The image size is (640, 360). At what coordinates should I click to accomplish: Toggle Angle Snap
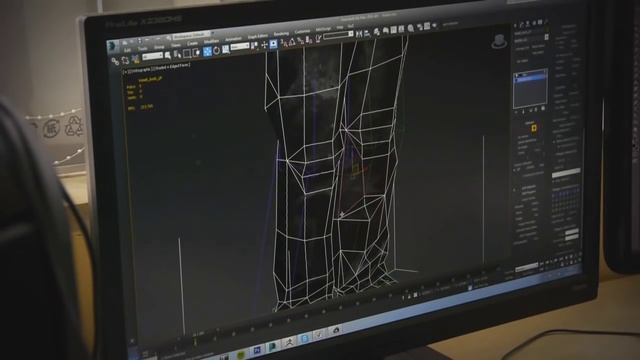(x=292, y=41)
